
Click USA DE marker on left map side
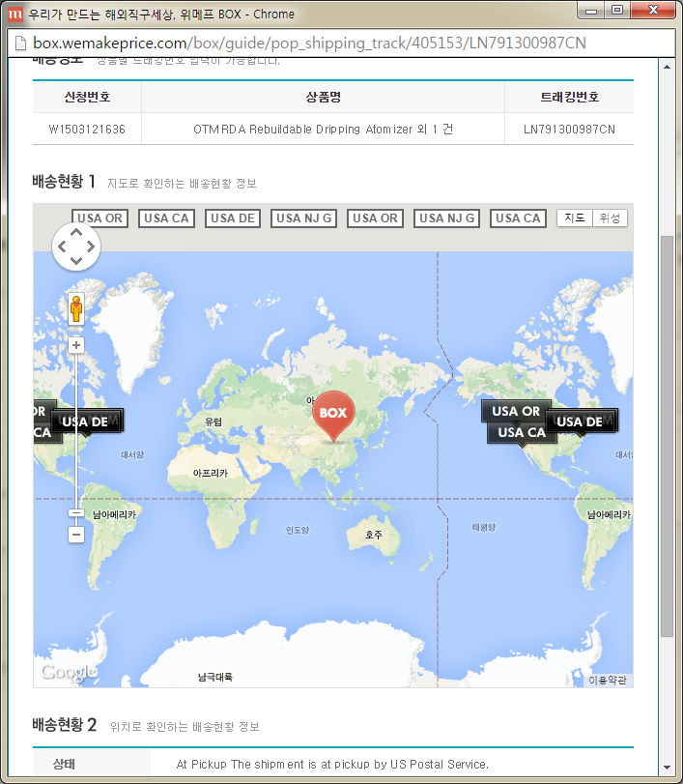[86, 421]
